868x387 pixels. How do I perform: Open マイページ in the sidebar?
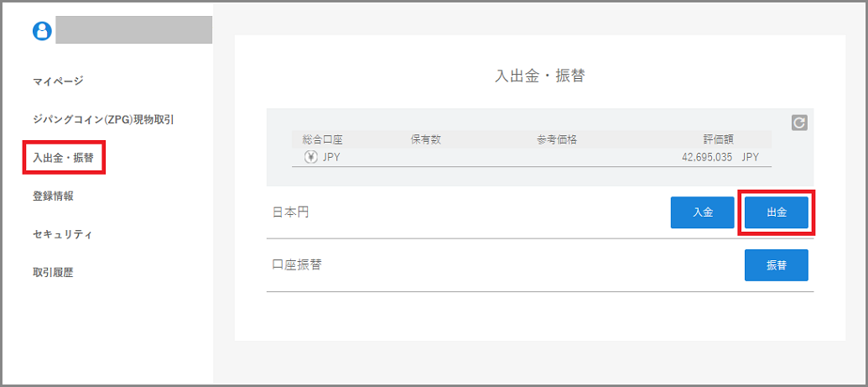pos(58,81)
